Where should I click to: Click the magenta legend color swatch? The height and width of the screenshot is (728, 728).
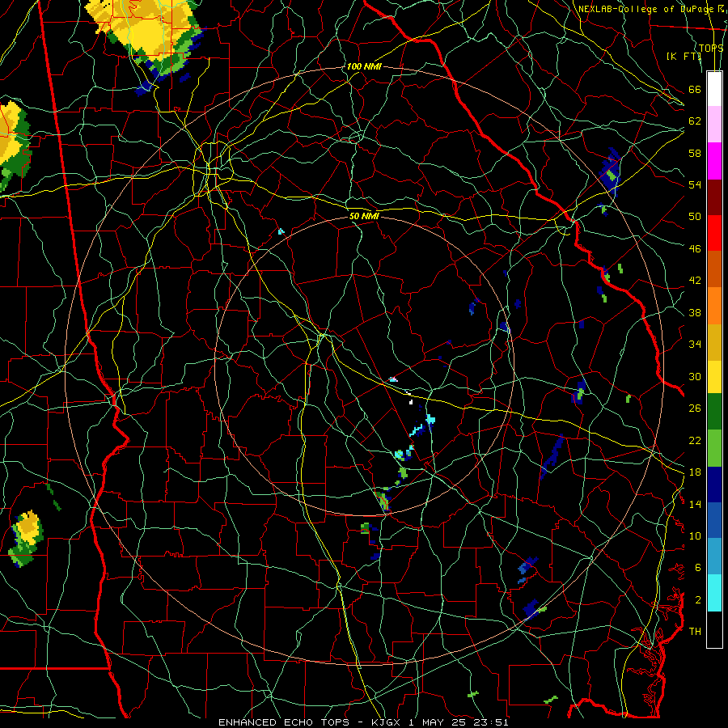pos(714,161)
